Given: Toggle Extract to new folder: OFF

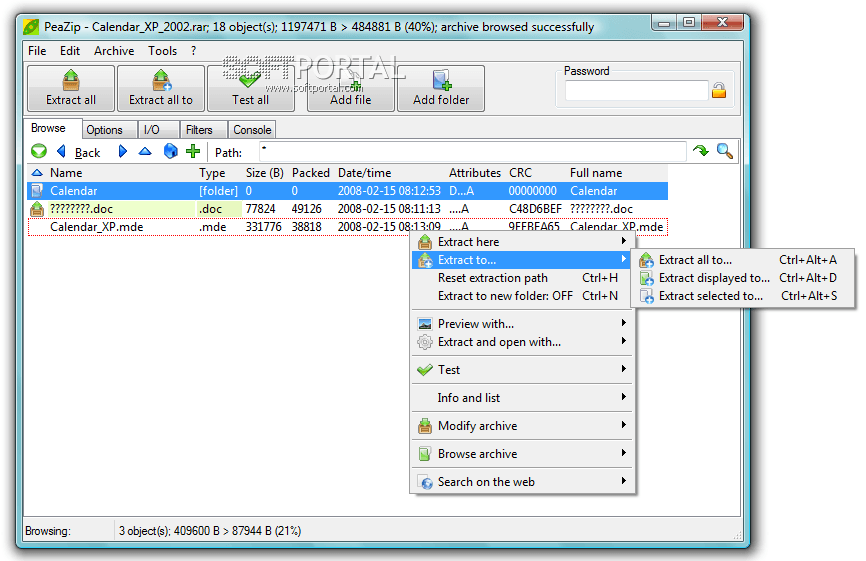Looking at the screenshot, I should point(522,296).
